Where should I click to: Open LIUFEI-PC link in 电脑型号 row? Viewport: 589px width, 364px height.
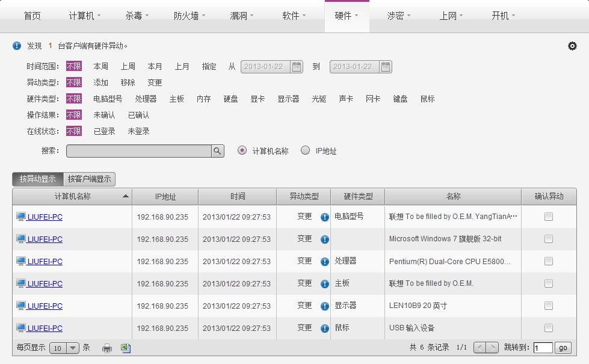click(45, 217)
